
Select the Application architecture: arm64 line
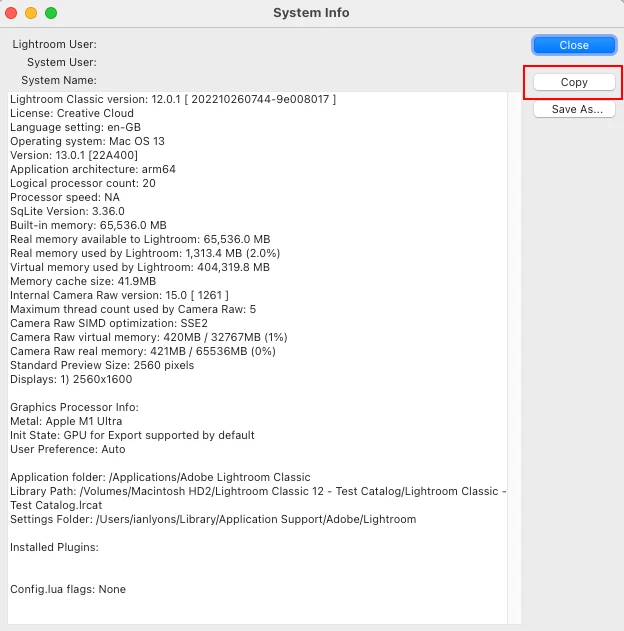click(x=93, y=169)
